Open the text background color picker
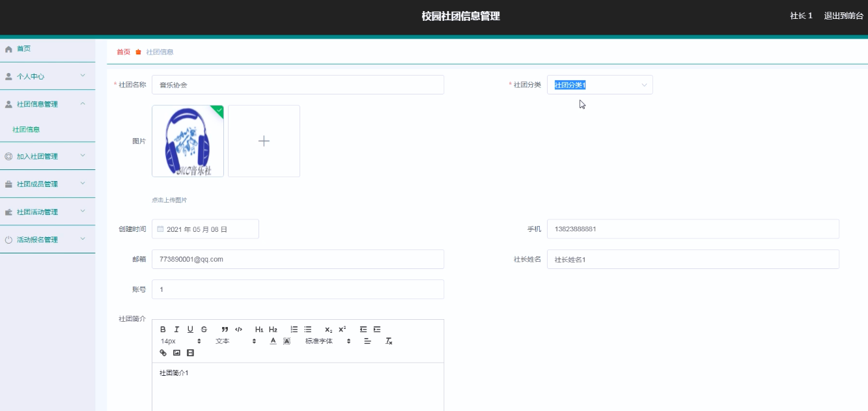The image size is (868, 411). pyautogui.click(x=287, y=341)
